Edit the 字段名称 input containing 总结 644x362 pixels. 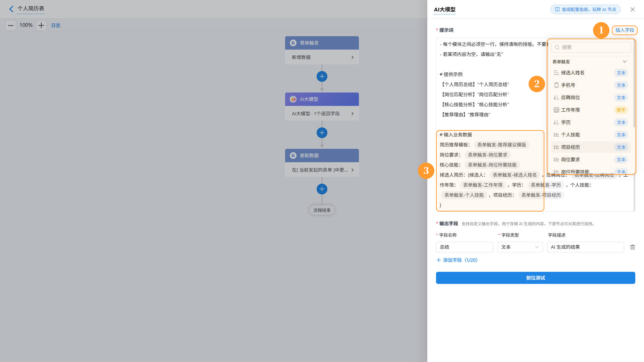(x=465, y=247)
